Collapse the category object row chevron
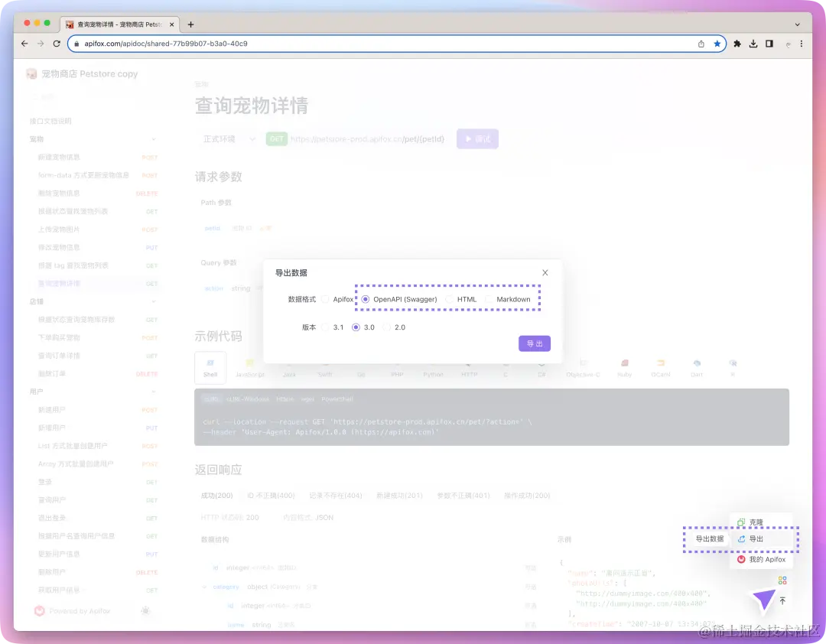This screenshot has width=826, height=644. click(x=204, y=587)
